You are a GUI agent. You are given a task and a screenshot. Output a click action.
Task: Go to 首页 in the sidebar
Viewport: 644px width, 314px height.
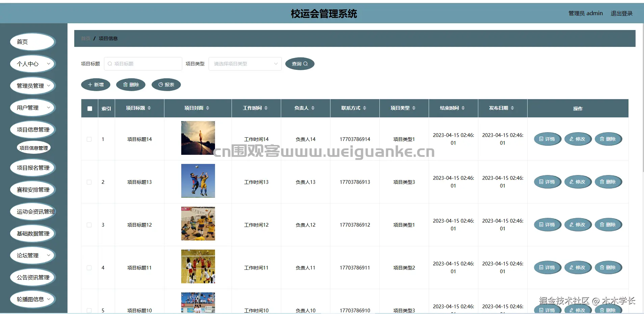pyautogui.click(x=33, y=42)
